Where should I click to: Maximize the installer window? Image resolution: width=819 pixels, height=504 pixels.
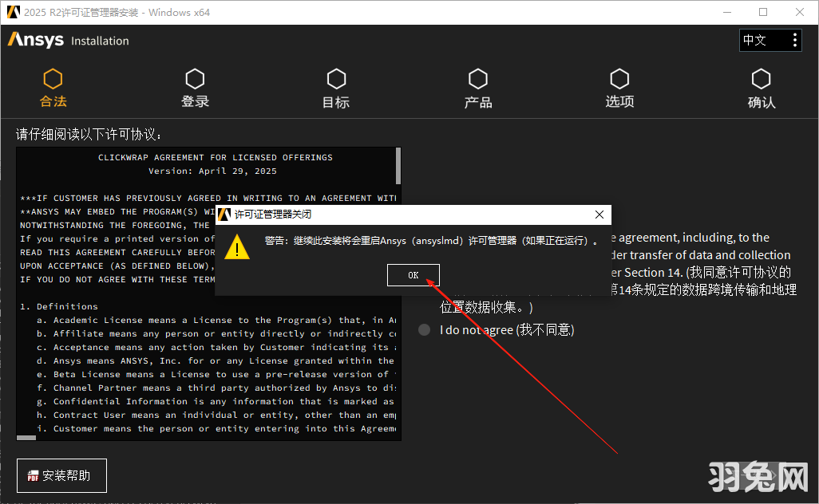click(763, 12)
